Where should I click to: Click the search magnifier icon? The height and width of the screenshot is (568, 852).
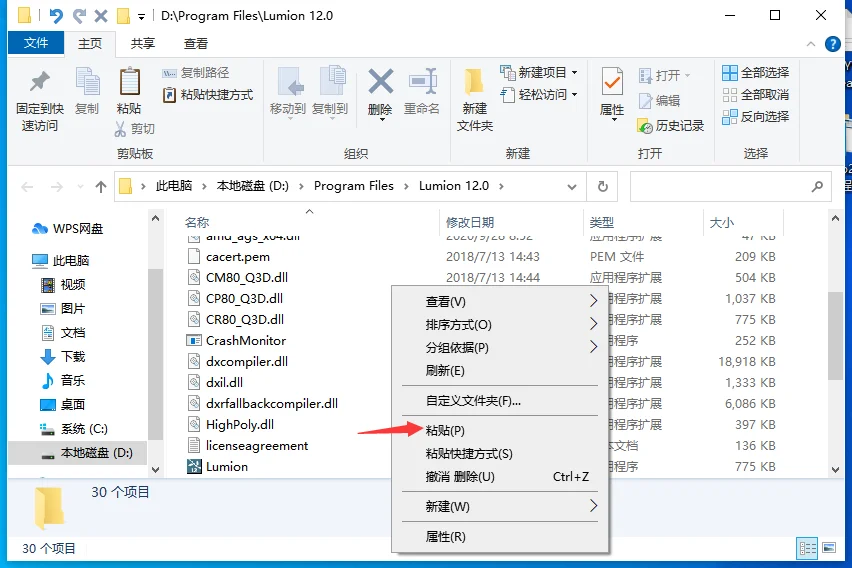817,186
